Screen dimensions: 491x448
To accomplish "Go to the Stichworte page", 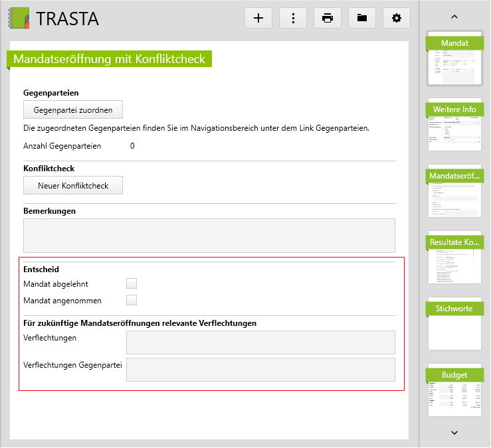I will (x=454, y=324).
